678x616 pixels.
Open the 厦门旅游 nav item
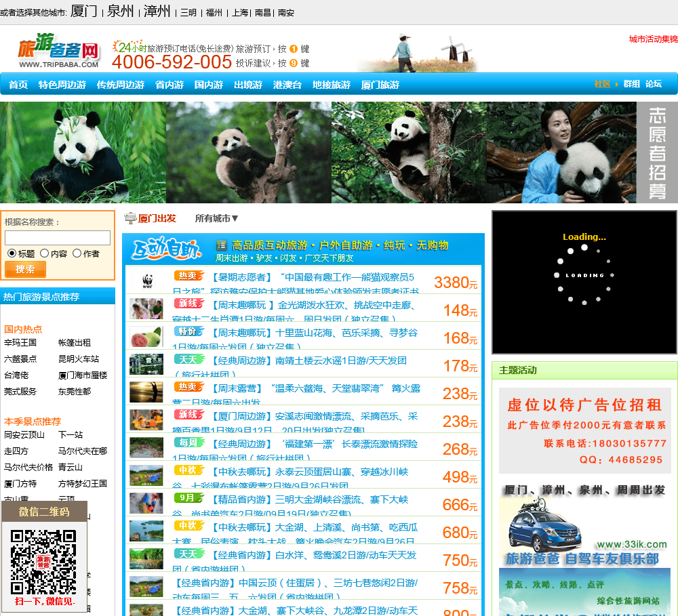pos(380,84)
